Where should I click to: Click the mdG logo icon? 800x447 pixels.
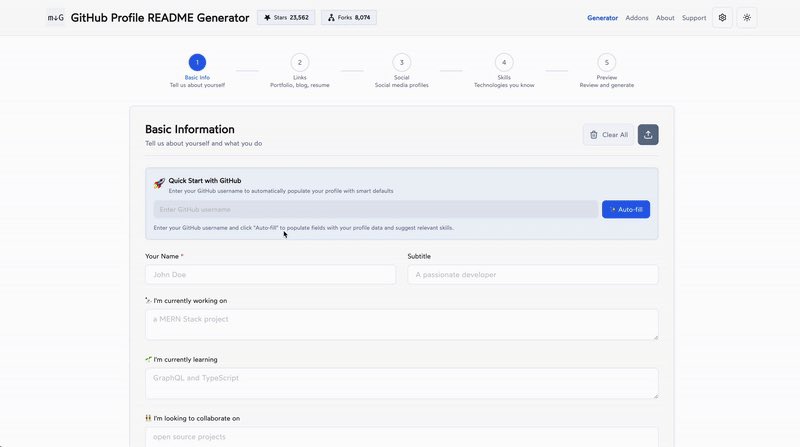pyautogui.click(x=56, y=18)
